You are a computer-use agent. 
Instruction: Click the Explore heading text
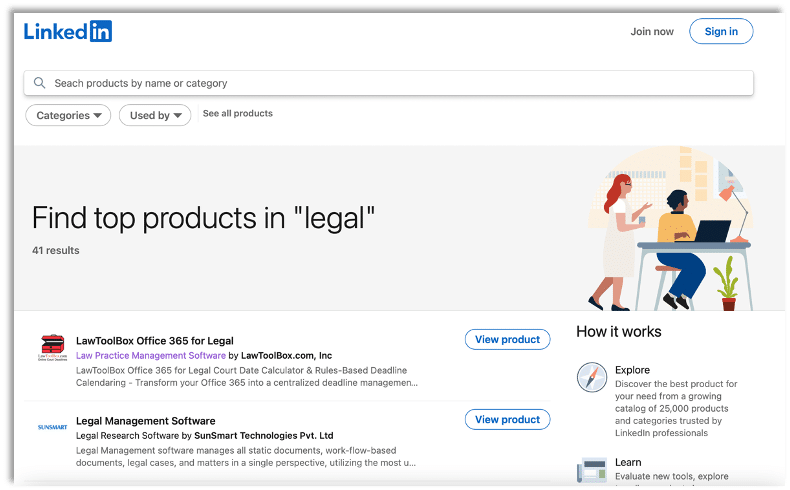[x=632, y=370]
